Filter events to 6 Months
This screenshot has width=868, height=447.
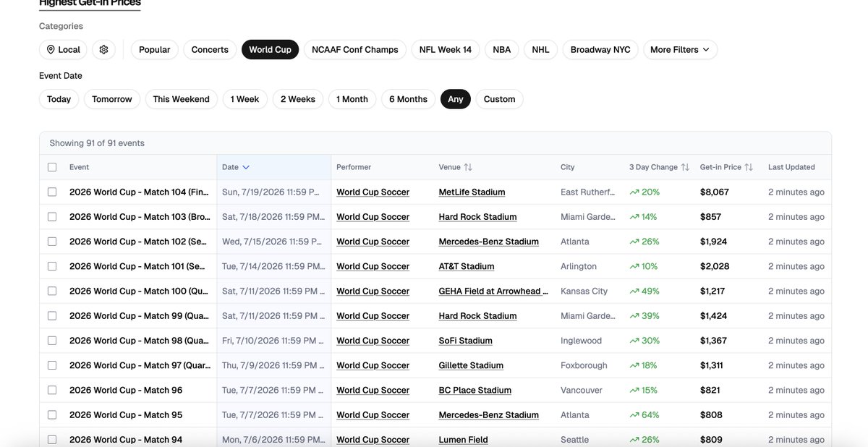408,99
